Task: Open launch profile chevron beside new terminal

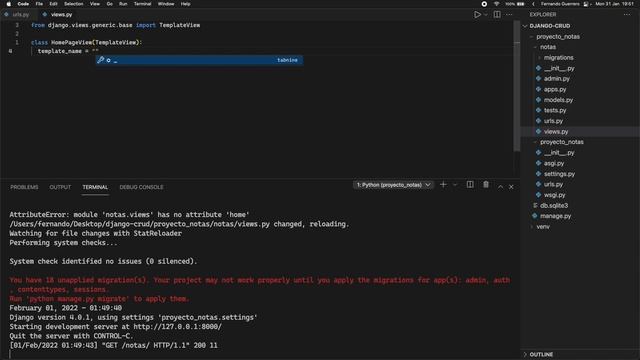Action: pos(455,185)
